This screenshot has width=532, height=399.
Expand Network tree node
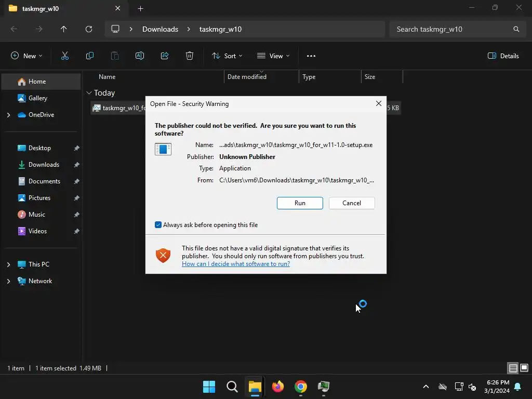point(9,281)
